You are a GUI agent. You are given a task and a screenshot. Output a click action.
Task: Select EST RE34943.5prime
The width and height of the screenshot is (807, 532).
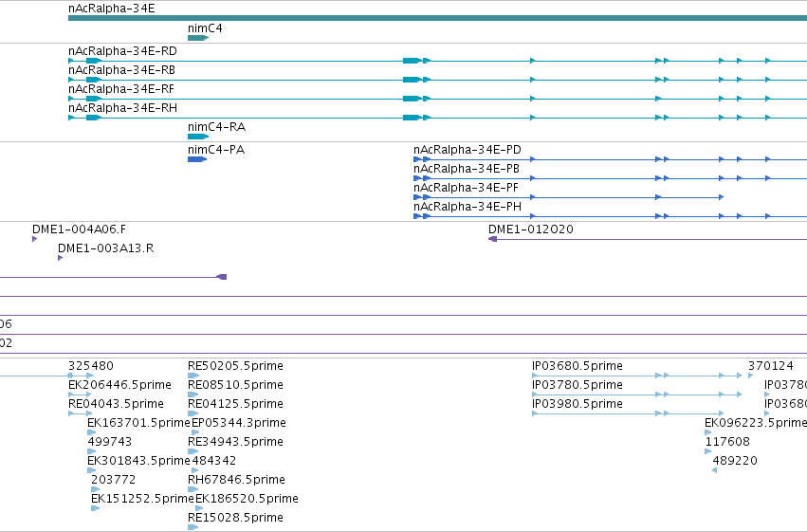tap(235, 442)
